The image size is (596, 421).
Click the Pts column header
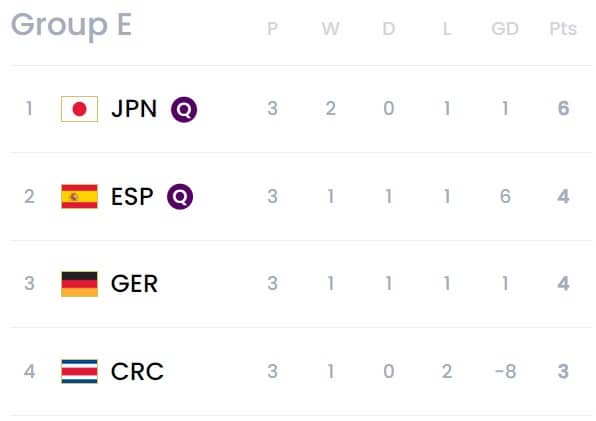pos(563,28)
